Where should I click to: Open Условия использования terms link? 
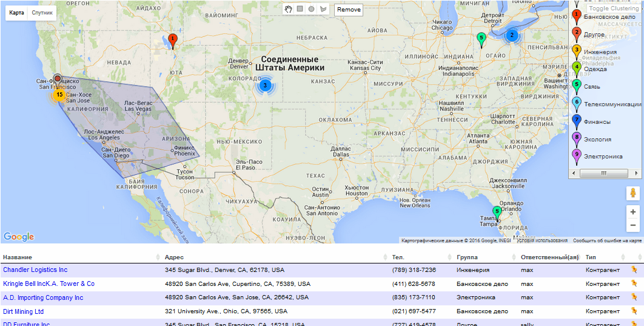point(542,240)
